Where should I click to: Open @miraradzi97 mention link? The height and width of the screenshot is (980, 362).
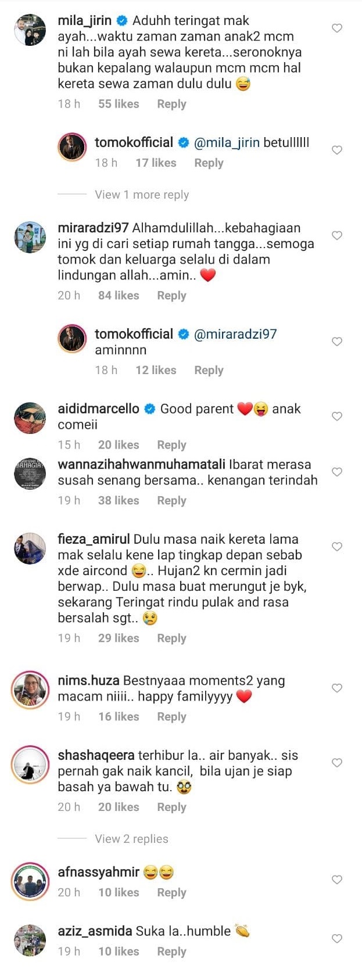[x=235, y=334]
